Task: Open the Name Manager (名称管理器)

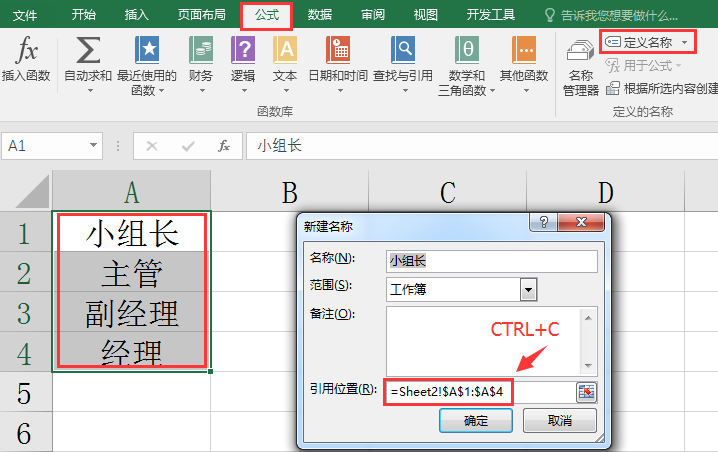Action: (x=581, y=67)
